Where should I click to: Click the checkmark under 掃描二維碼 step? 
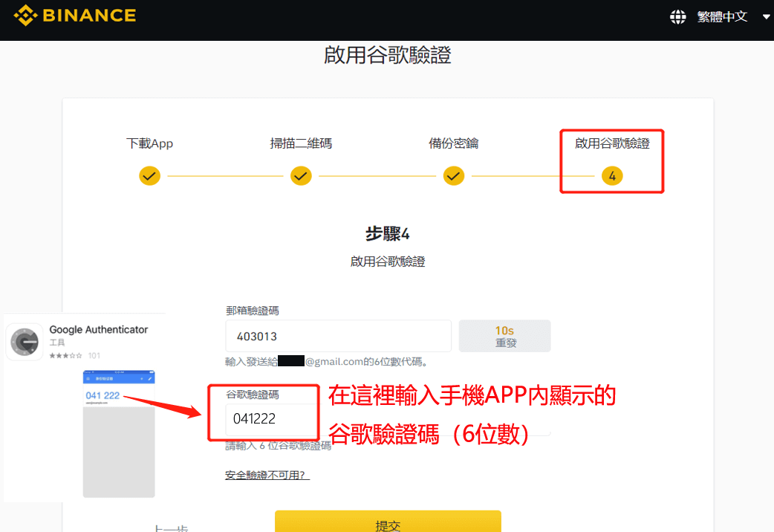click(x=301, y=176)
